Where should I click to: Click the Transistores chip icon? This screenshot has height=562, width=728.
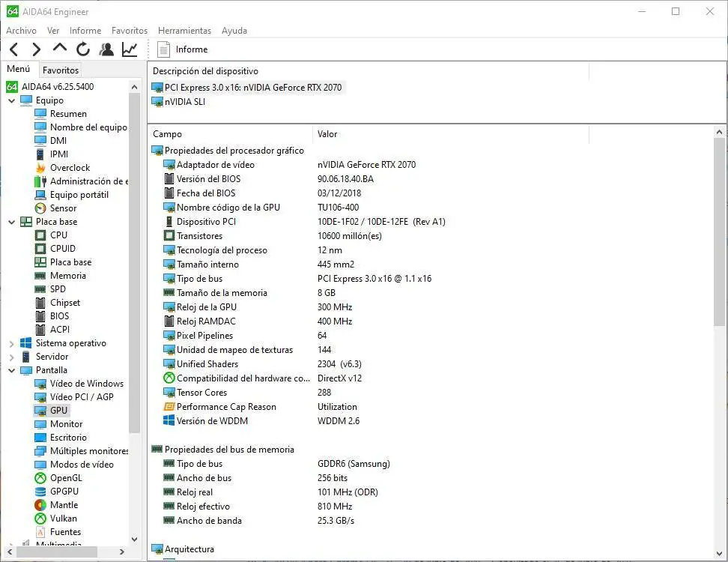click(169, 236)
